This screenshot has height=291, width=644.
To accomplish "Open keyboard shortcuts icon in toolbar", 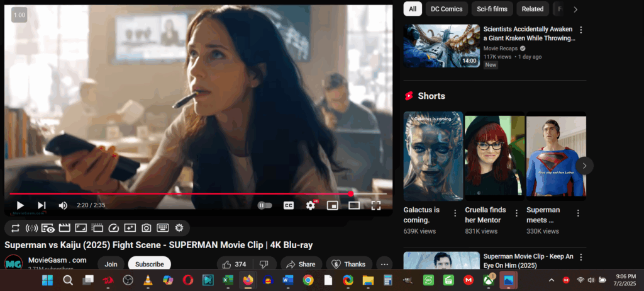I will (163, 228).
